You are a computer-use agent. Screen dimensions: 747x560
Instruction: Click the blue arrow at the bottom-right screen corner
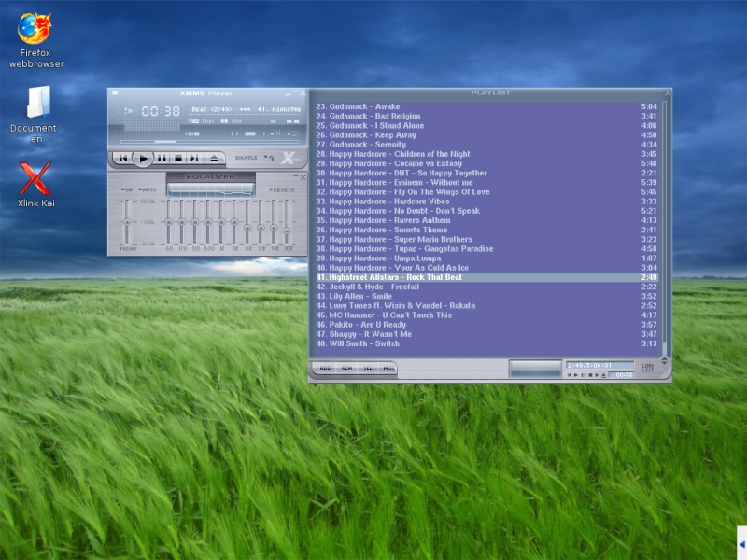point(741,543)
